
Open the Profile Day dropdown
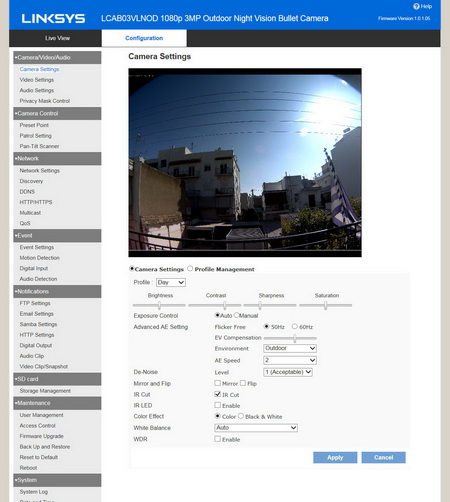click(x=171, y=282)
